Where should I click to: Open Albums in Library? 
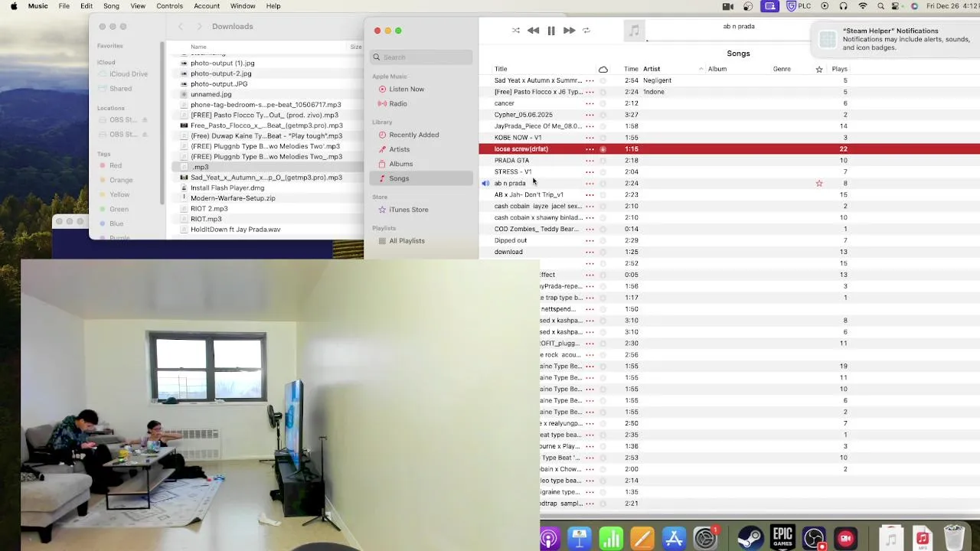click(x=400, y=164)
